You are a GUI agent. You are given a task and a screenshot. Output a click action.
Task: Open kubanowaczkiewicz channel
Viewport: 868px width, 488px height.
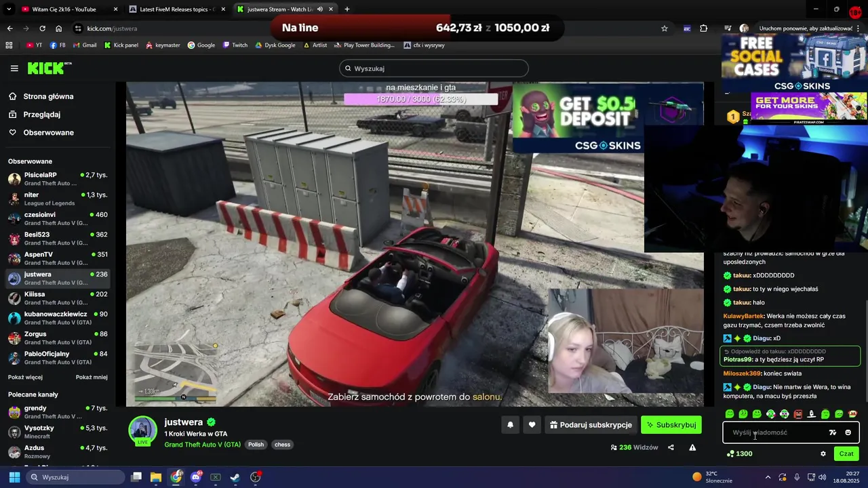click(58, 318)
